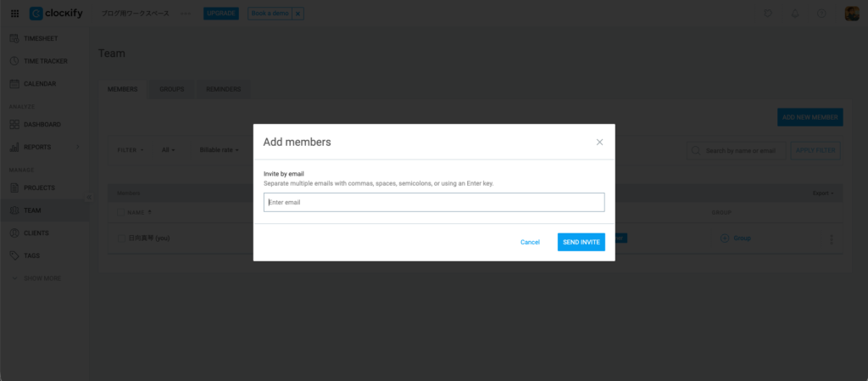Toggle the NAME select-all checkbox
868x381 pixels.
pos(120,212)
